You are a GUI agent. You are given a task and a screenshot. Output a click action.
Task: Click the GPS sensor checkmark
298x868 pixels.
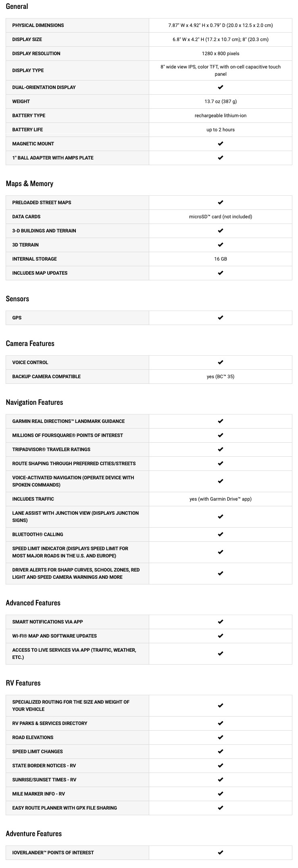pos(220,318)
